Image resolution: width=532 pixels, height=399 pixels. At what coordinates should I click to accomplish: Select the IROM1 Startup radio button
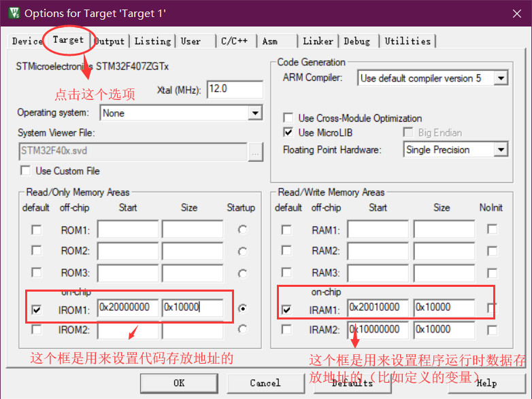(242, 309)
